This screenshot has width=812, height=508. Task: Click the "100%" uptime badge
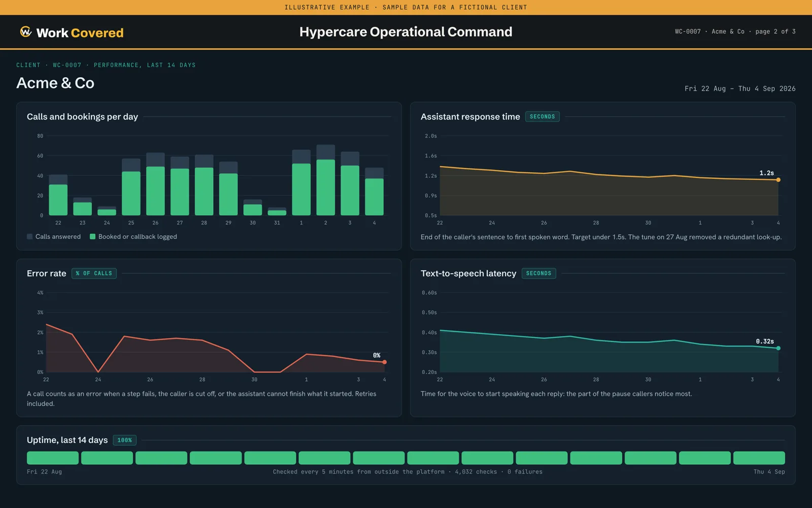(124, 440)
